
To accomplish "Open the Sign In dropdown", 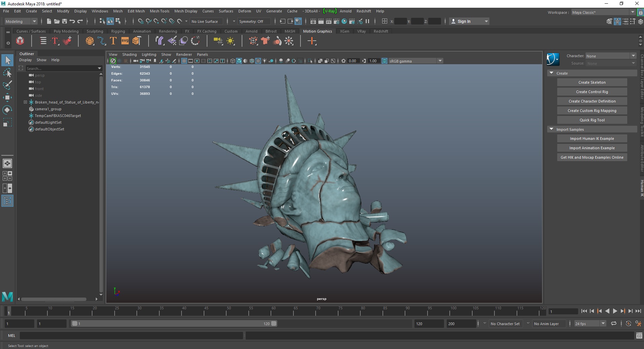I will [469, 21].
